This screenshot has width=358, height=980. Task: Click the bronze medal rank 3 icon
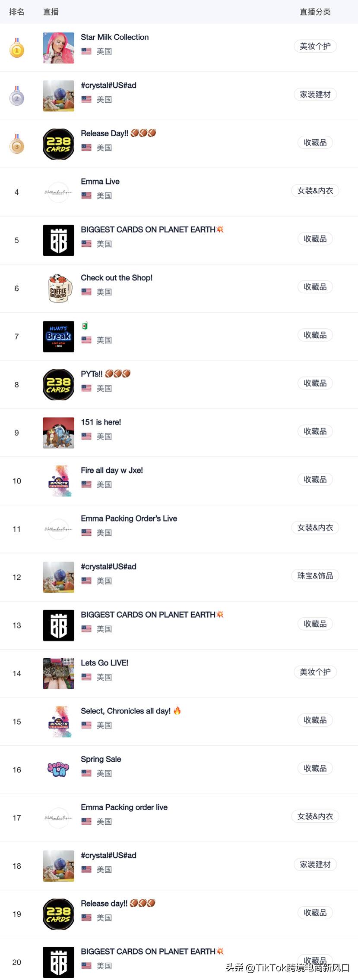(x=17, y=144)
